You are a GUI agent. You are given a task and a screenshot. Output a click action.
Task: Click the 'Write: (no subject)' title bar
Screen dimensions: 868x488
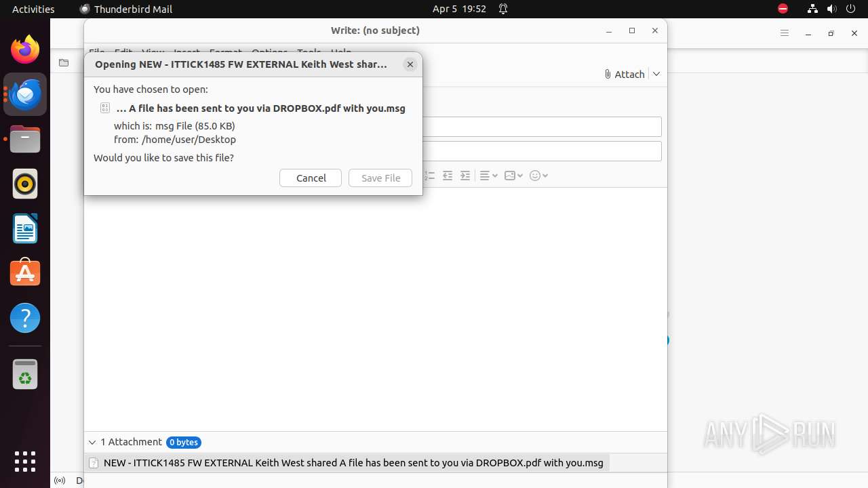click(x=375, y=30)
